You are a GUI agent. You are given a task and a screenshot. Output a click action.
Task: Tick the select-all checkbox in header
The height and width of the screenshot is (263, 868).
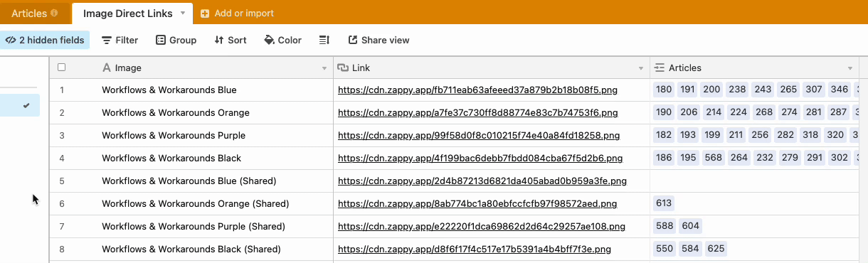pyautogui.click(x=62, y=68)
